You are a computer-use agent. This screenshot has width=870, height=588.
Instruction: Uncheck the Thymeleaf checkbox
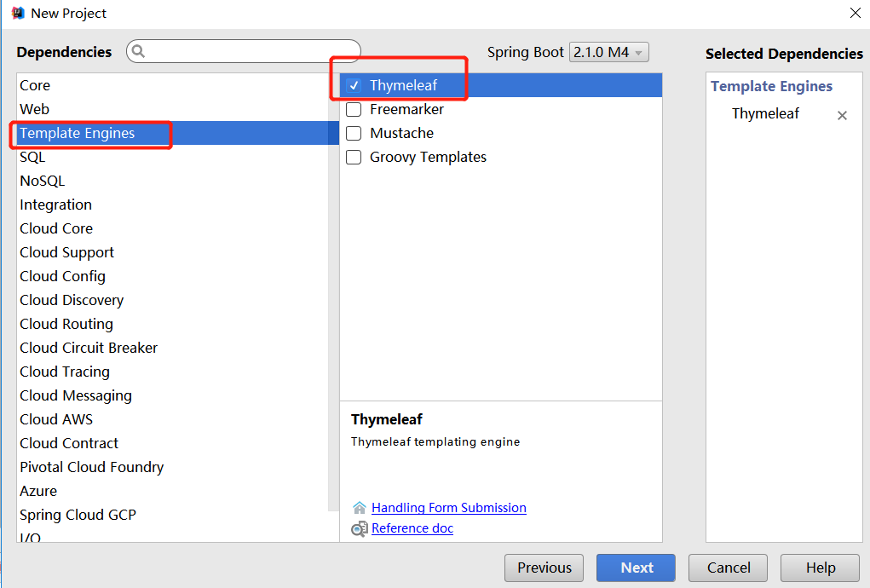pyautogui.click(x=354, y=85)
